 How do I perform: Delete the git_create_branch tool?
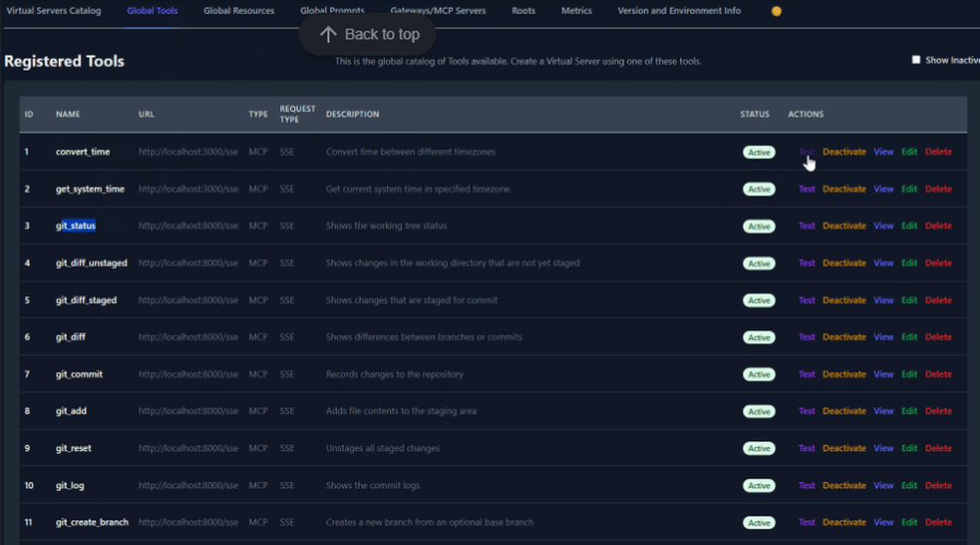(938, 521)
